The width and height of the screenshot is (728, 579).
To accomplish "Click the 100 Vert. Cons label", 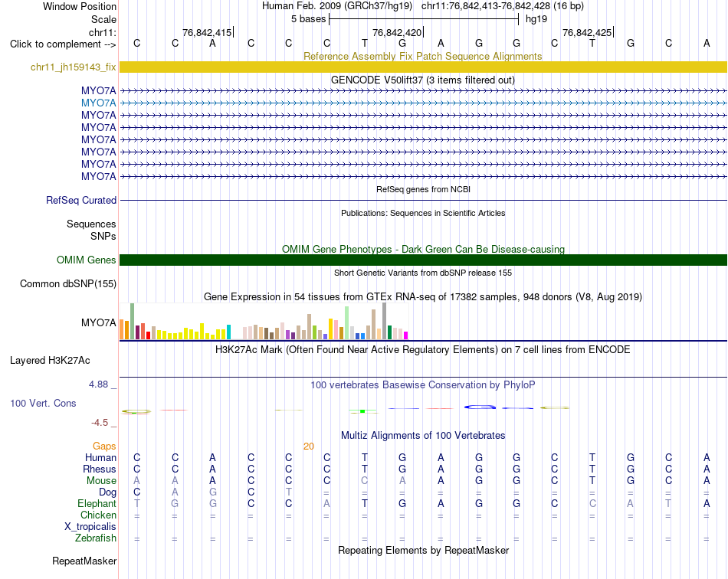I will 43,403.
